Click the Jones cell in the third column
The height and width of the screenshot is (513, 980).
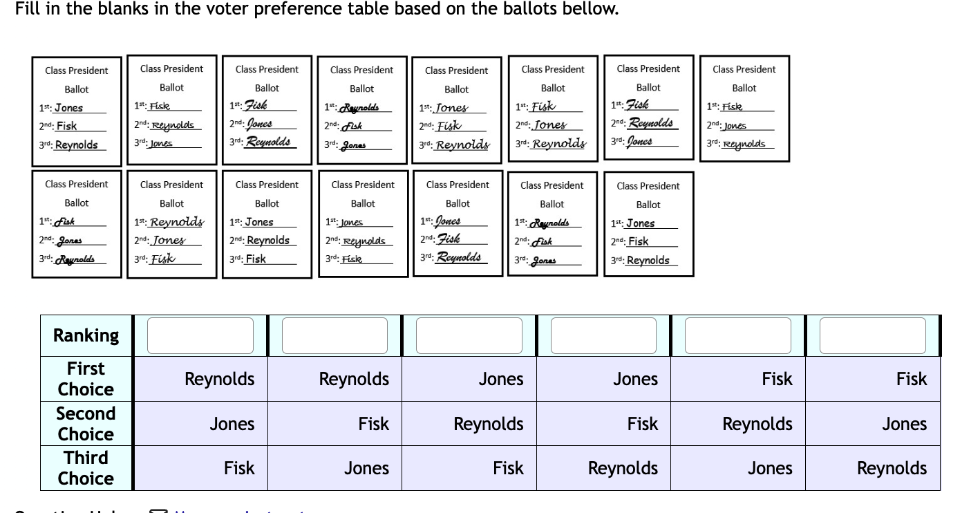click(x=501, y=379)
